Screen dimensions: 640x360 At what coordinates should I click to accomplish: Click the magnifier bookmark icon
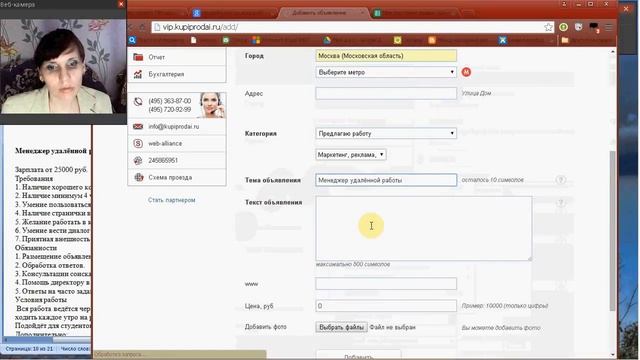(132, 40)
